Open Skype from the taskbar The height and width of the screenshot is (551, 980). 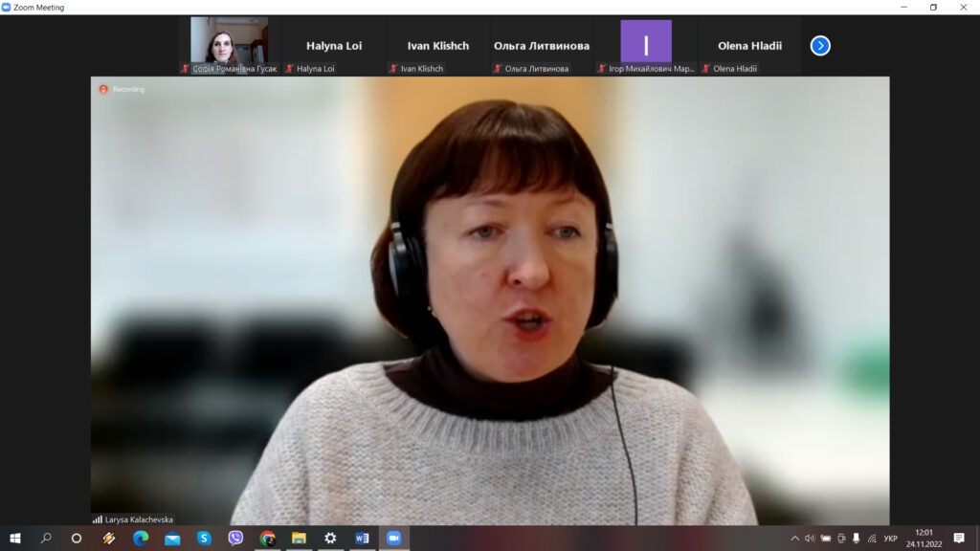[x=204, y=538]
